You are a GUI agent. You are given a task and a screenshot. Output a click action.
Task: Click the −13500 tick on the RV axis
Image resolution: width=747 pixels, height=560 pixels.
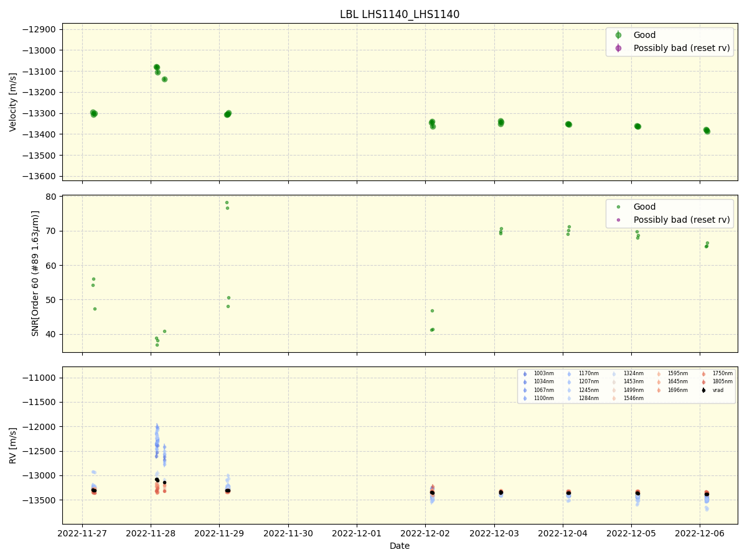coord(39,500)
